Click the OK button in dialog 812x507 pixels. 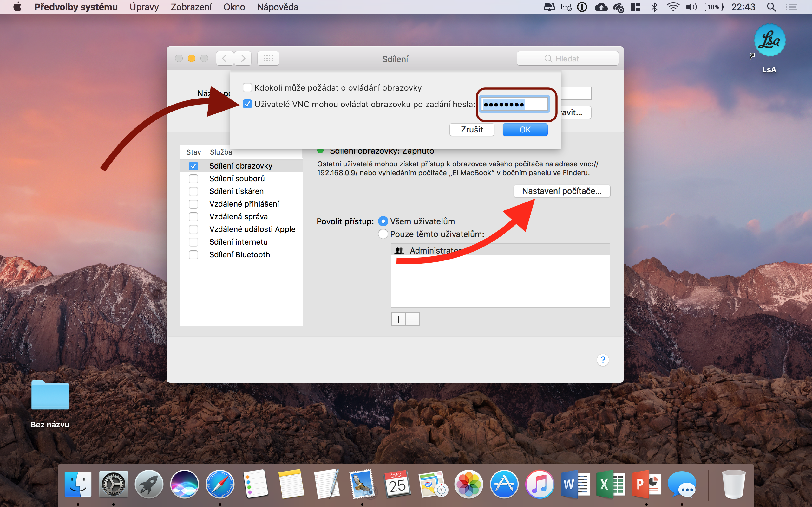525,129
